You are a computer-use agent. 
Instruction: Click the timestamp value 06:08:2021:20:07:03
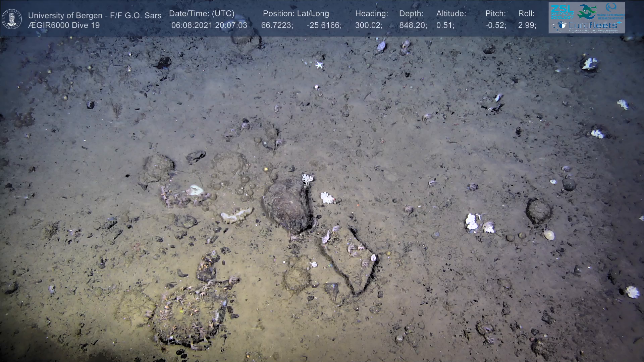[209, 25]
